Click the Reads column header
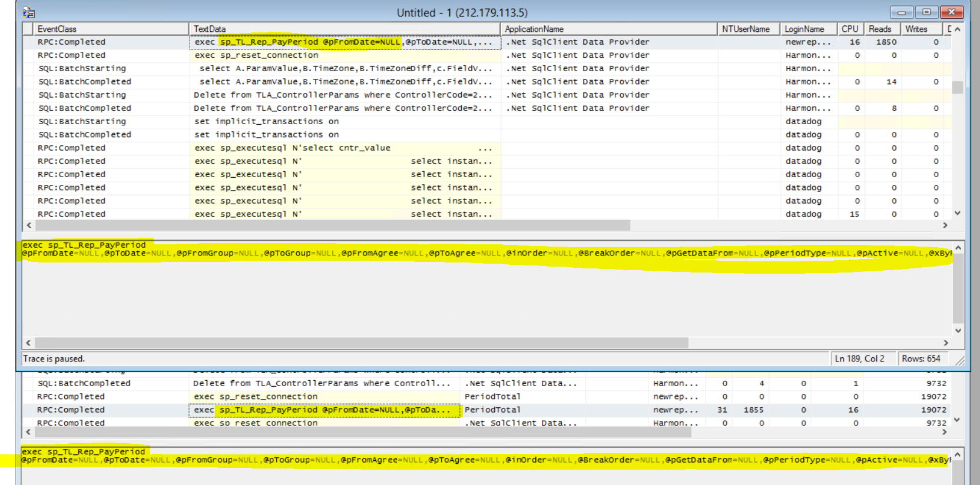 [882, 29]
